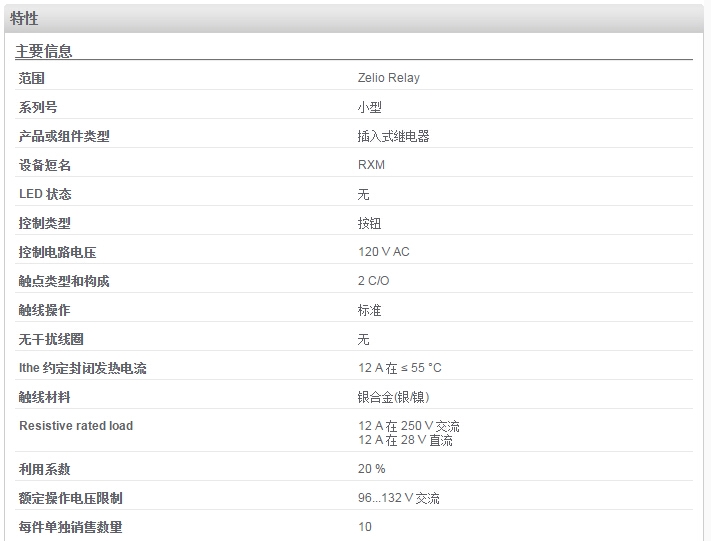Select the 12 A 在 250 V 交流 value
Viewport: 711px width, 541px height.
click(409, 426)
